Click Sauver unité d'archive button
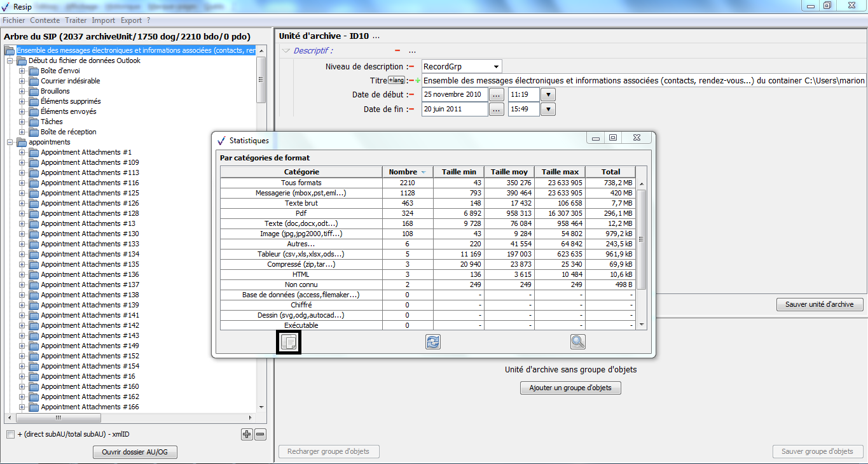The image size is (868, 464). tap(819, 304)
